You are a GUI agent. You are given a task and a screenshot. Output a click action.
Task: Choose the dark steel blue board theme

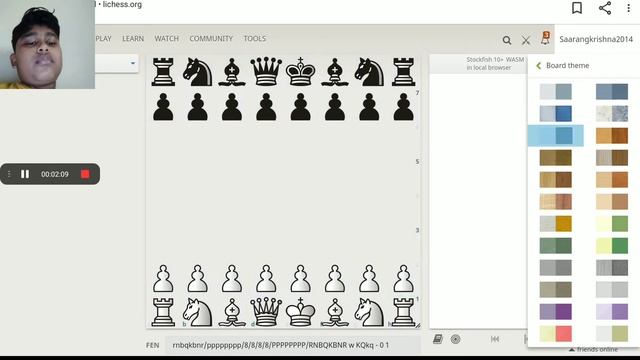(612, 92)
